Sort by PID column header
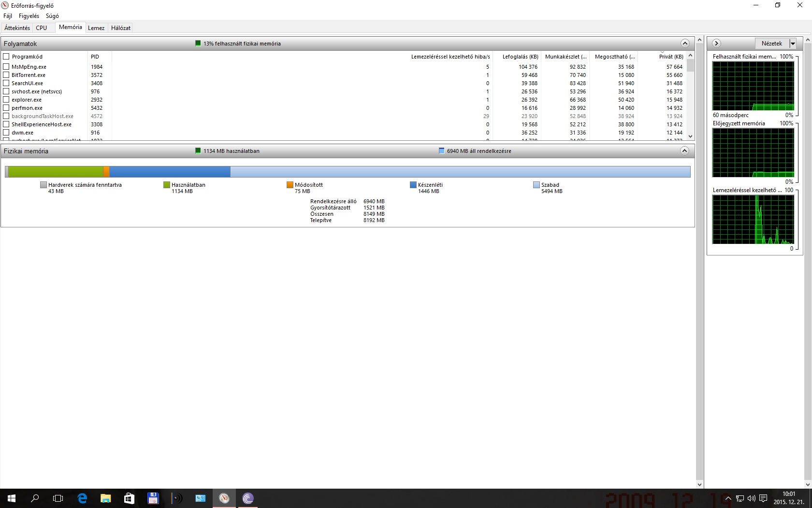 click(x=100, y=57)
